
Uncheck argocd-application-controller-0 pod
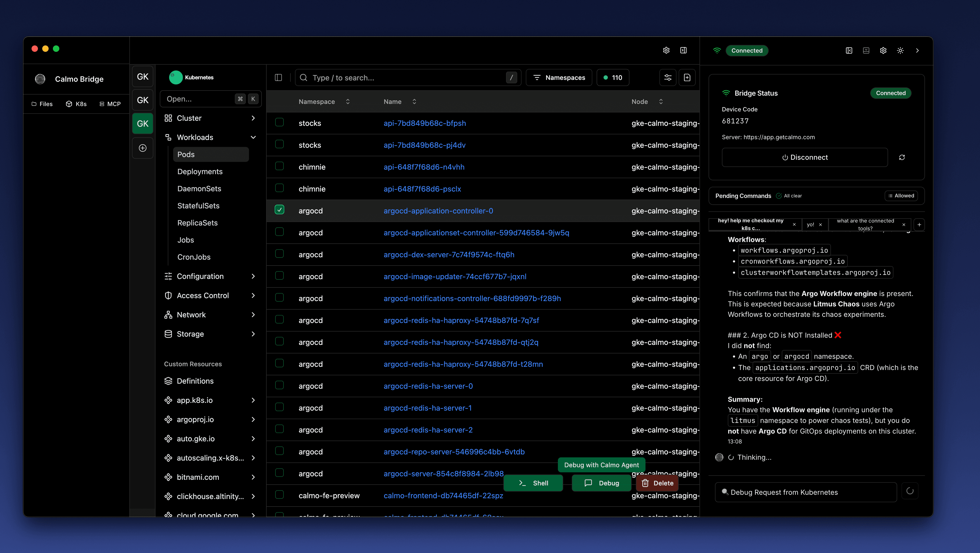[x=280, y=209]
